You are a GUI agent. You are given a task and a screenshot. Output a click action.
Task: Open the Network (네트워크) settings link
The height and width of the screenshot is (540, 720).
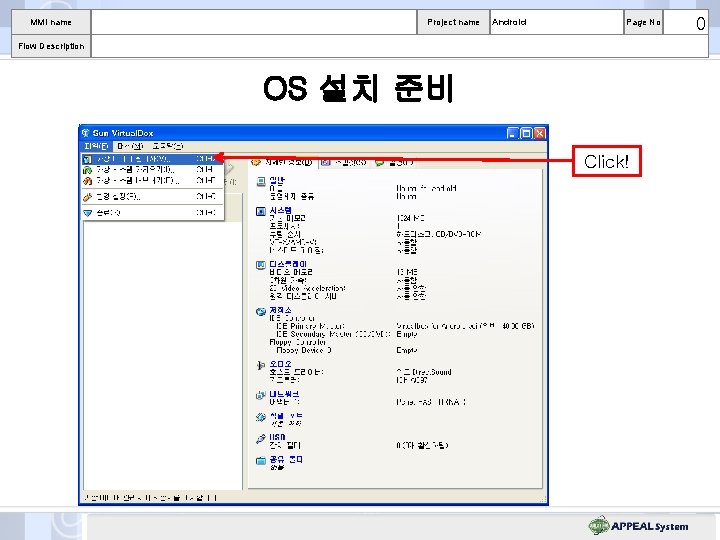point(284,394)
